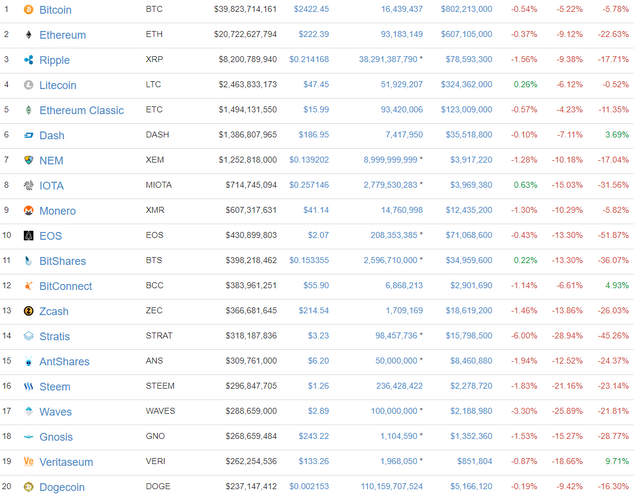Click the NEM logo icon

29,160
